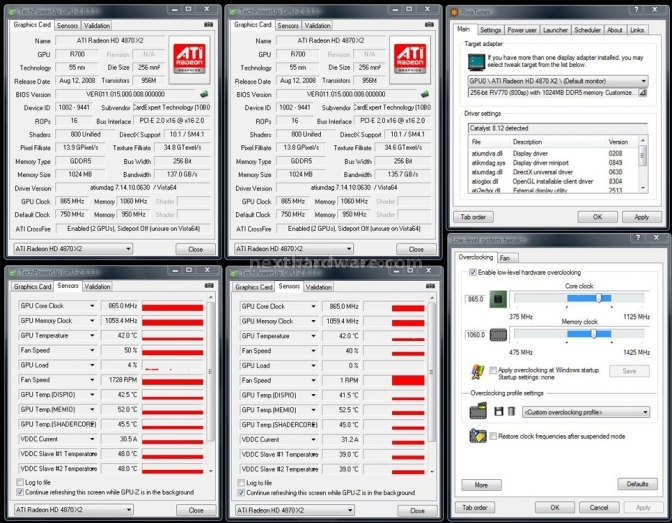Switch to Settings tab in RivaTuner
The width and height of the screenshot is (672, 523).
point(490,30)
